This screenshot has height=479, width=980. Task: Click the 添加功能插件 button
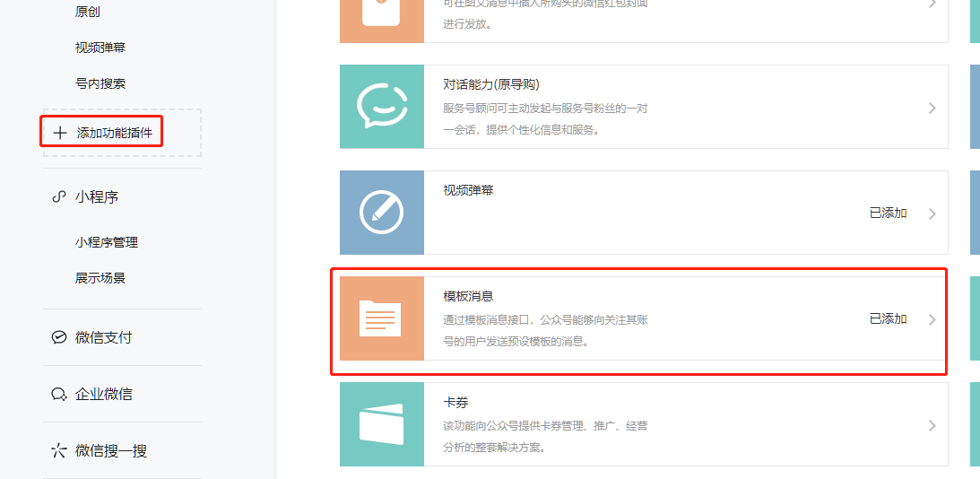coord(114,133)
